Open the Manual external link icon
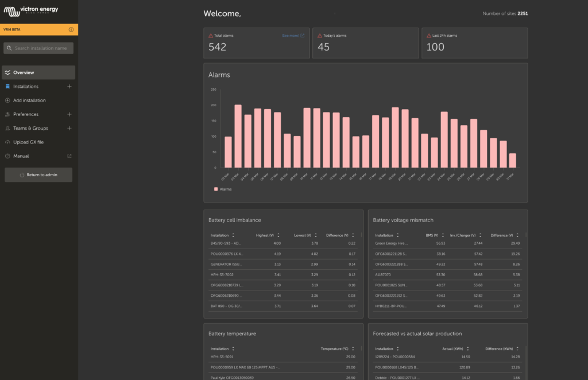Viewport: 588px width, 380px height. pyautogui.click(x=69, y=156)
